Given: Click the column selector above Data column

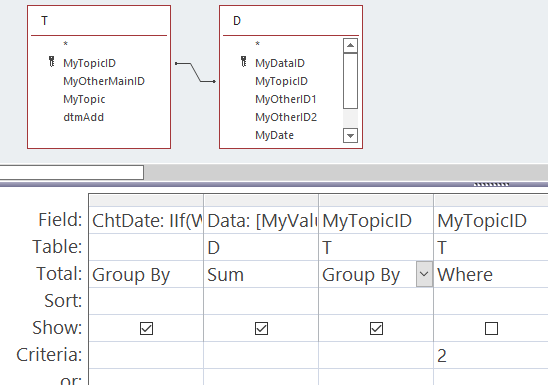Looking at the screenshot, I should (261, 201).
